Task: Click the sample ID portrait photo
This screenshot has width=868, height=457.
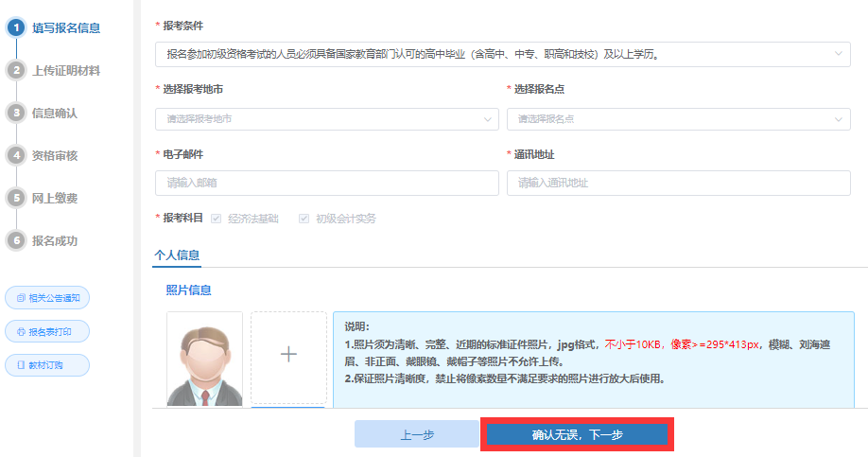Action: (x=204, y=359)
